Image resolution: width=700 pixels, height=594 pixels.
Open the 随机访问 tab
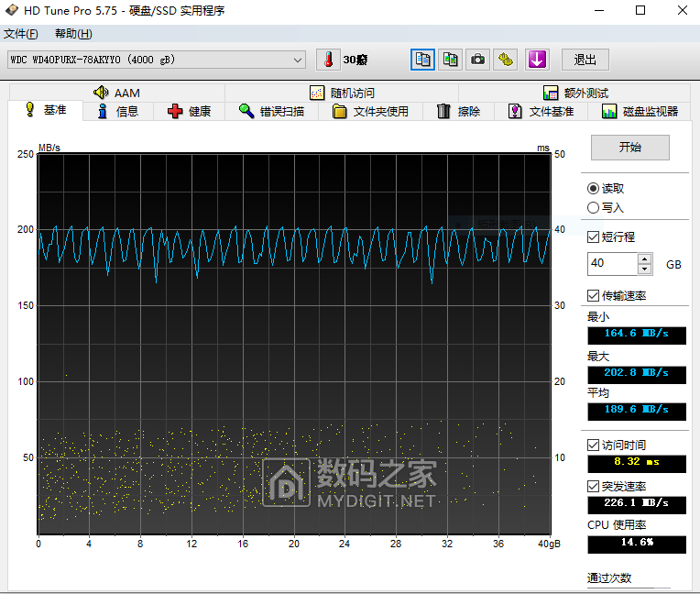(x=342, y=93)
